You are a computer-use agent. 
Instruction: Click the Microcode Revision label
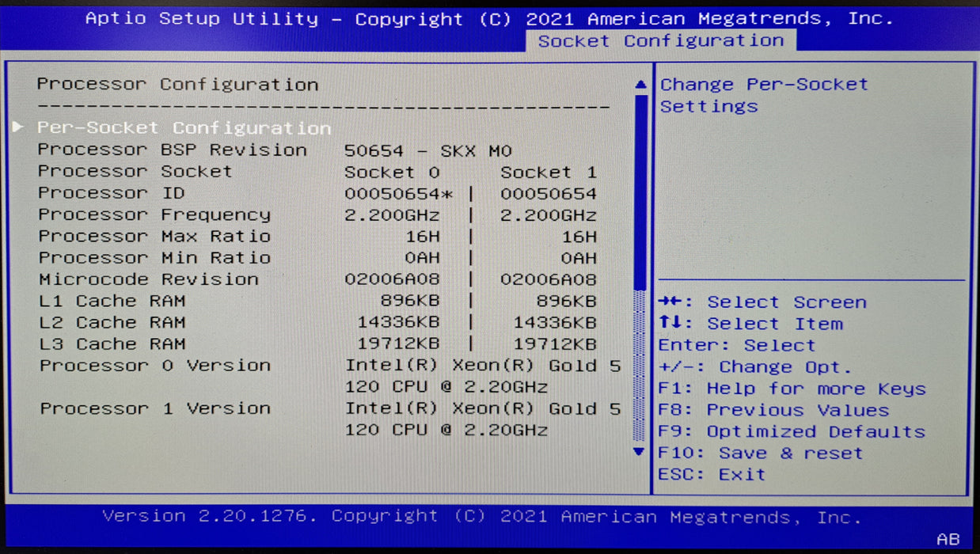[149, 279]
